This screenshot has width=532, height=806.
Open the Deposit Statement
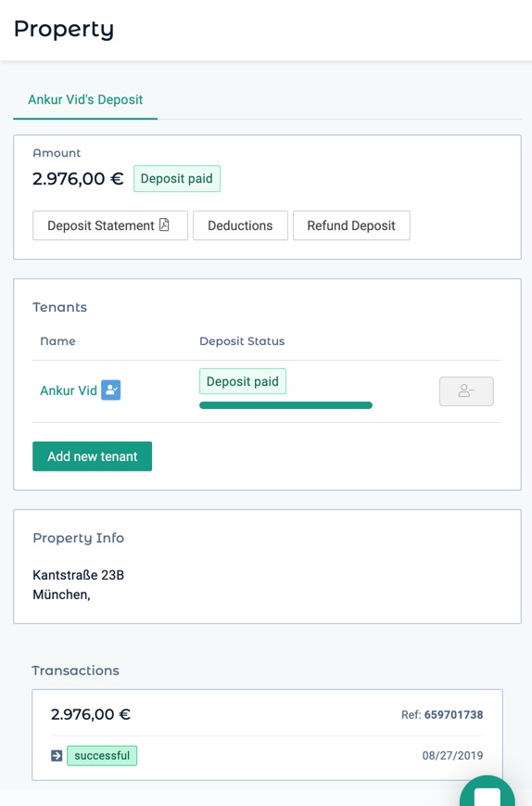tap(110, 225)
